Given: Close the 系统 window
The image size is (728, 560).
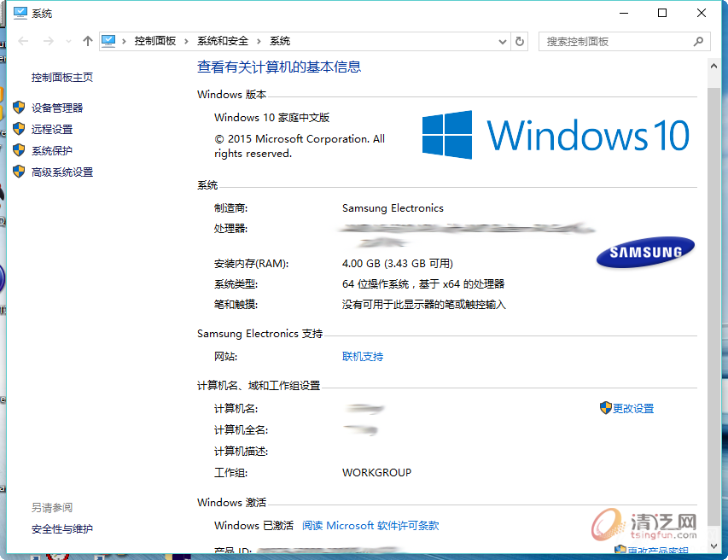Looking at the screenshot, I should (x=702, y=13).
